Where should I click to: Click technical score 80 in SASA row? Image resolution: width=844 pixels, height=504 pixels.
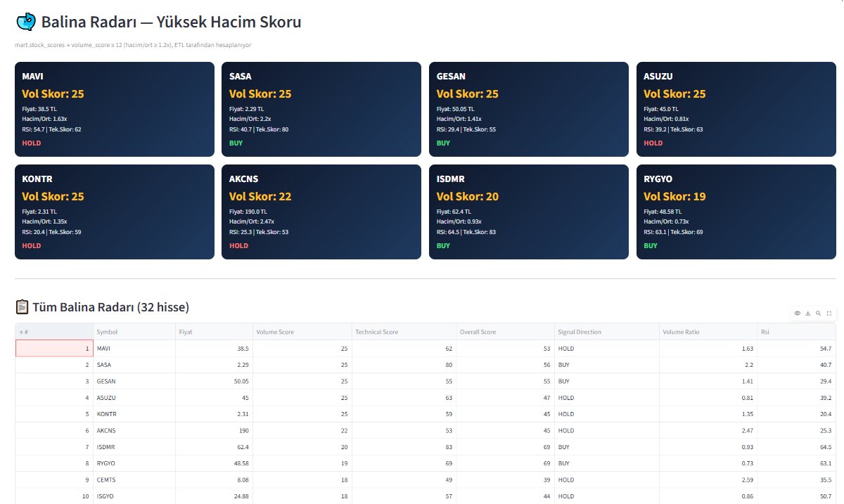[404, 365]
